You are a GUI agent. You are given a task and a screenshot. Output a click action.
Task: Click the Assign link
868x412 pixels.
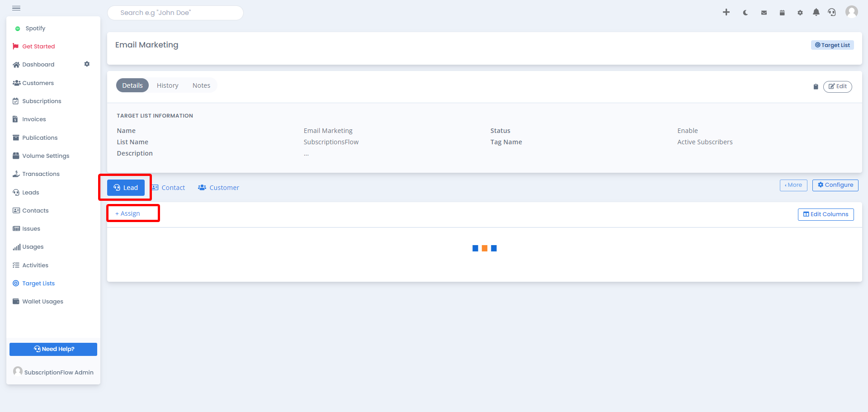tap(127, 213)
